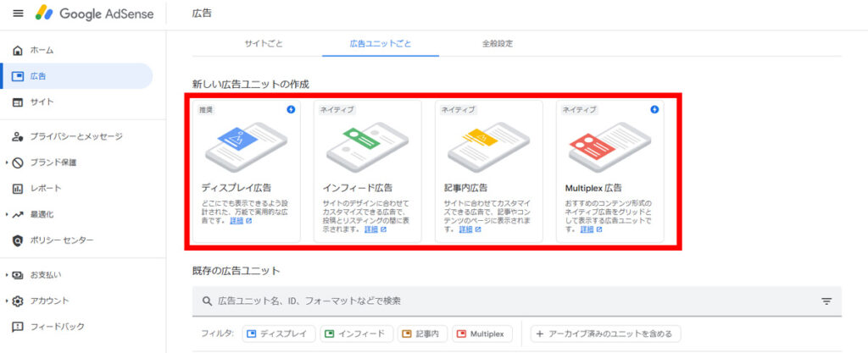Click the lightning badge on the ディスプレイ広告 card
Image resolution: width=868 pixels, height=353 pixels.
(x=292, y=109)
